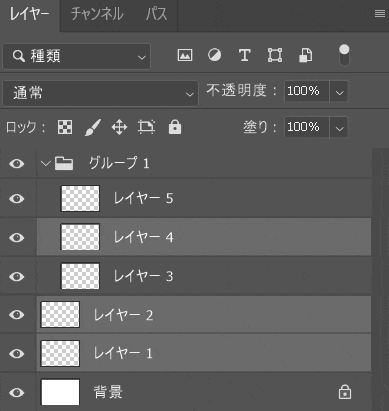Filter layers by pixel image icon

185,55
